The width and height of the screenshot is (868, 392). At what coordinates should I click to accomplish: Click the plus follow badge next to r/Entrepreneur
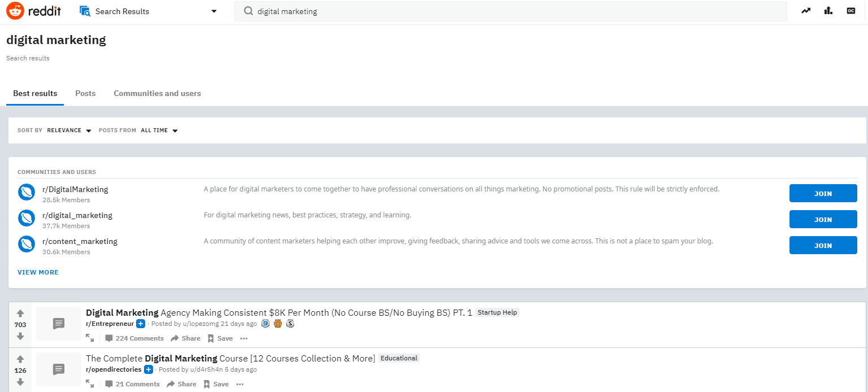140,324
